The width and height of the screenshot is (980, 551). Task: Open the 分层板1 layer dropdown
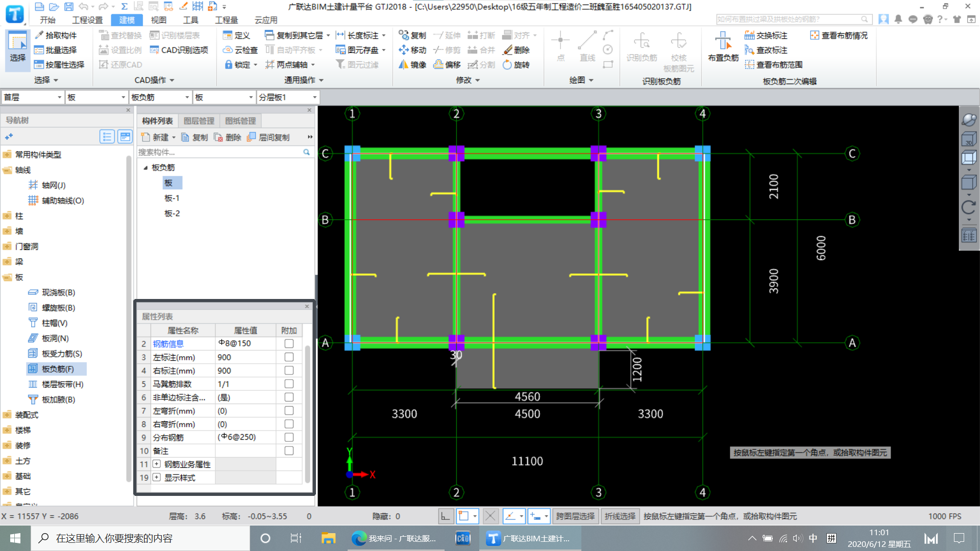(287, 97)
